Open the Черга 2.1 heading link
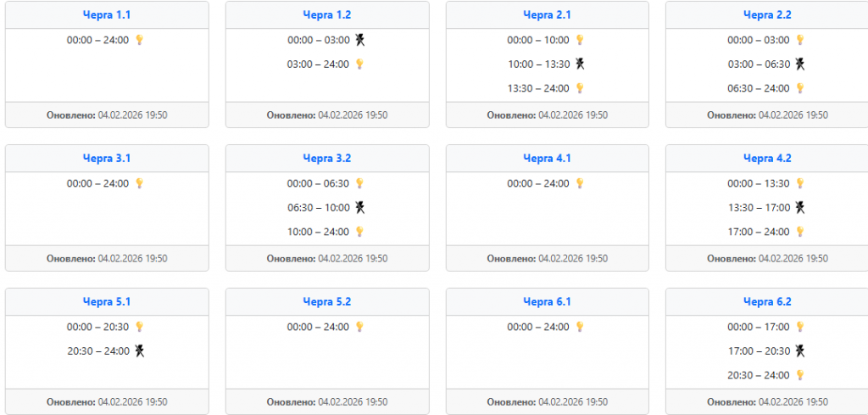The image size is (868, 415). [547, 15]
